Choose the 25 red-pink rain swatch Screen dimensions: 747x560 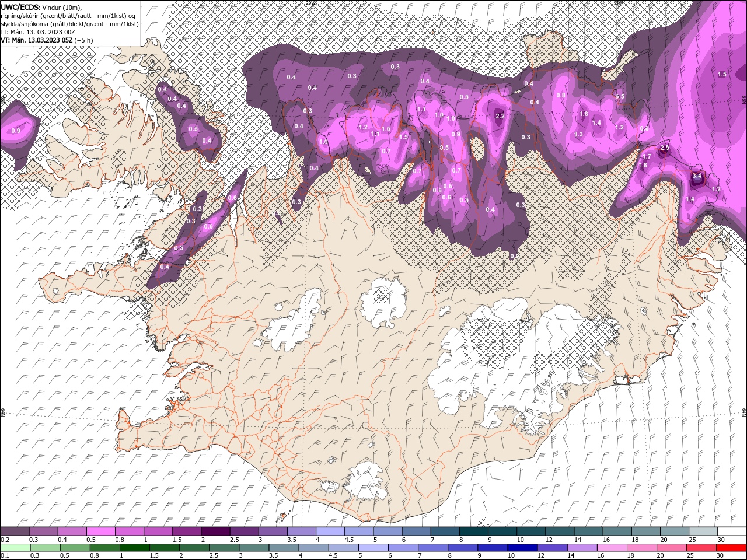click(x=701, y=548)
